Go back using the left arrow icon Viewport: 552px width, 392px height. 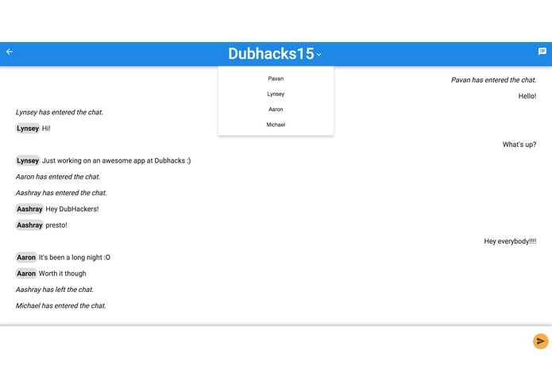[x=10, y=52]
